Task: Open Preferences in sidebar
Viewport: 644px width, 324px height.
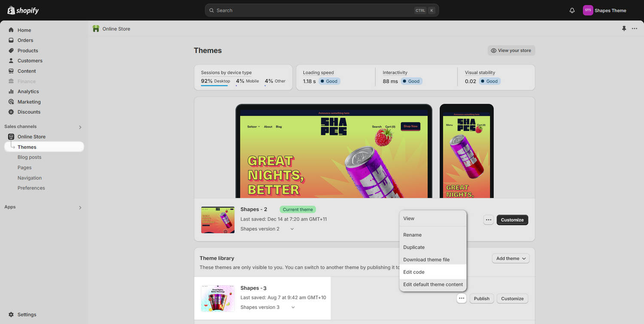Action: point(31,188)
